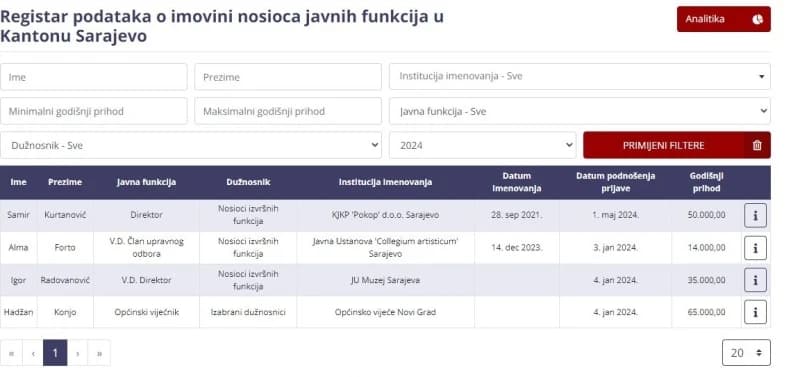Screen dimensions: 800x377
Task: Sort by Institucija imenovanja header
Action: coord(385,182)
